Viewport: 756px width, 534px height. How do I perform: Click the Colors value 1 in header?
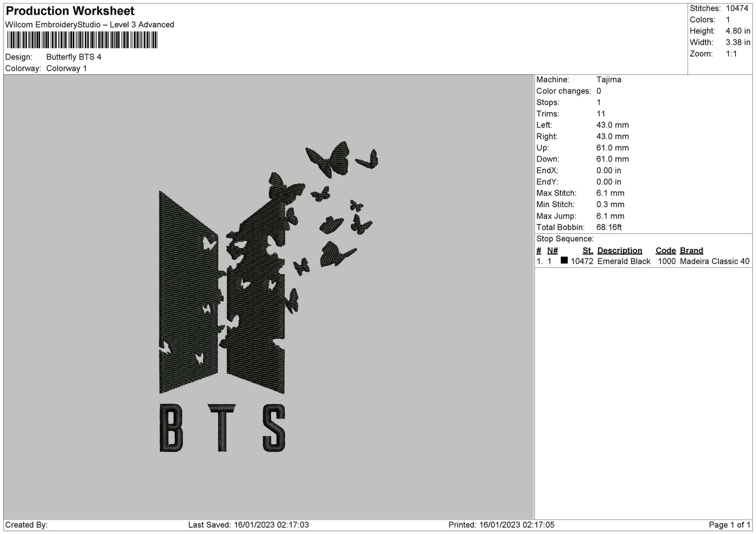tap(728, 20)
